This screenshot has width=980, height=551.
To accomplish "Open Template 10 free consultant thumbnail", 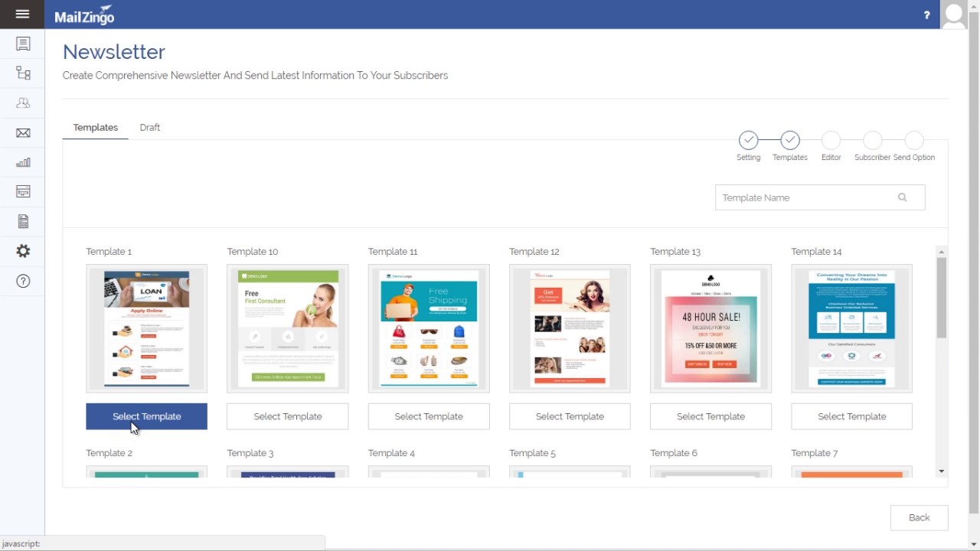I will pos(288,328).
